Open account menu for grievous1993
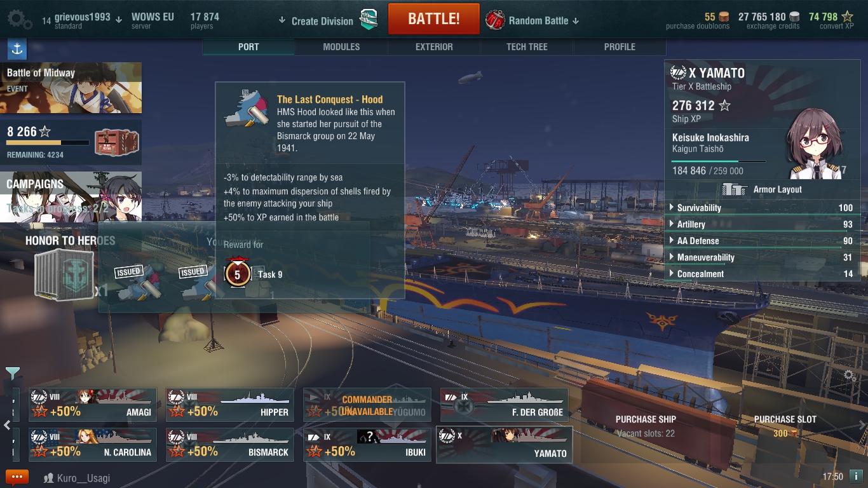Screen dimensions: 868x488 point(83,20)
